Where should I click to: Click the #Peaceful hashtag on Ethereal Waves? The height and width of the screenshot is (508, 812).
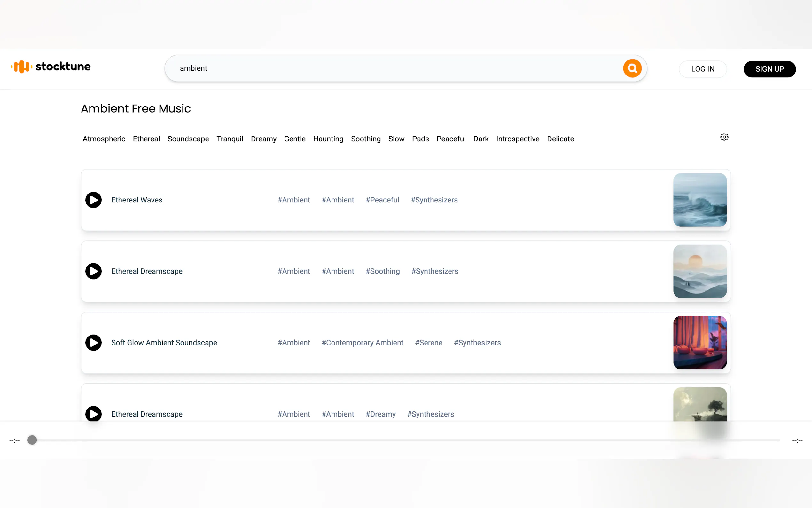pyautogui.click(x=382, y=200)
